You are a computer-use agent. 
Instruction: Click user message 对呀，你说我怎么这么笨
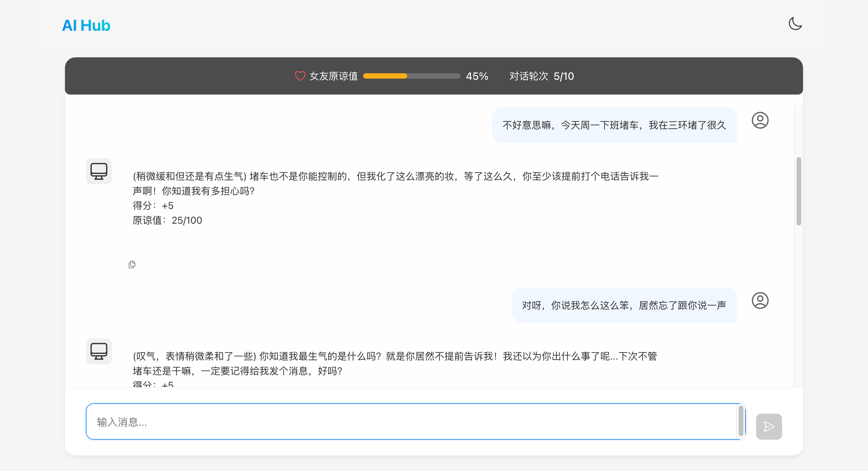(x=624, y=306)
